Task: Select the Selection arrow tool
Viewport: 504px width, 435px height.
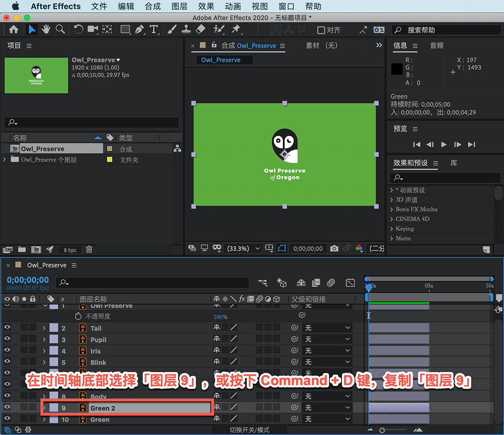Action: point(31,29)
